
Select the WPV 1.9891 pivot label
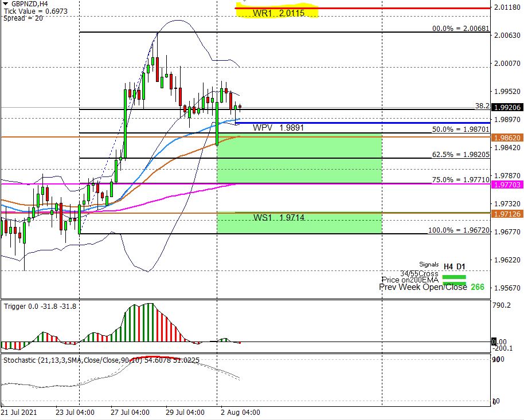(x=278, y=128)
